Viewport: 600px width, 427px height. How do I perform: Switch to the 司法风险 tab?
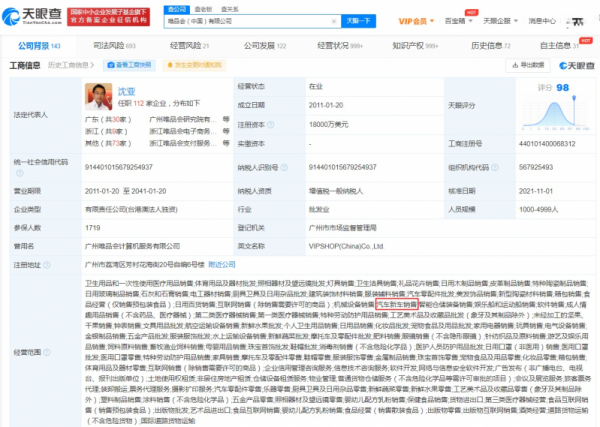coord(114,46)
